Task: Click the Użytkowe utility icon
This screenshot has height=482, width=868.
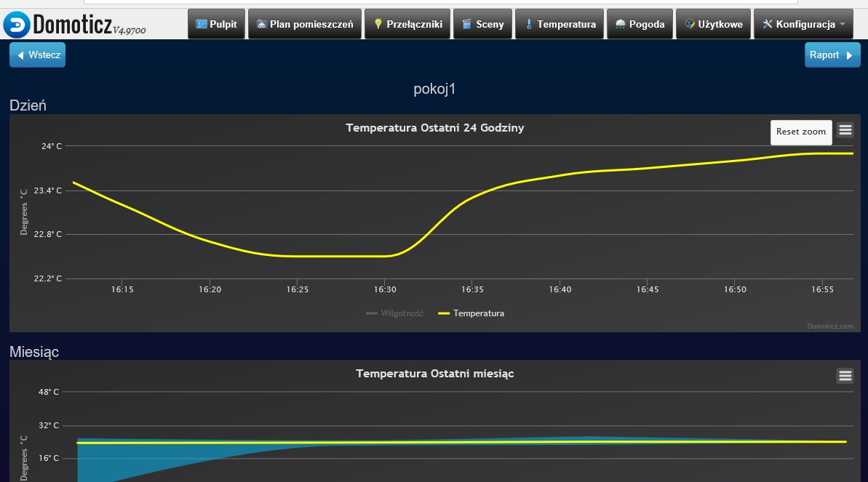Action: point(690,24)
